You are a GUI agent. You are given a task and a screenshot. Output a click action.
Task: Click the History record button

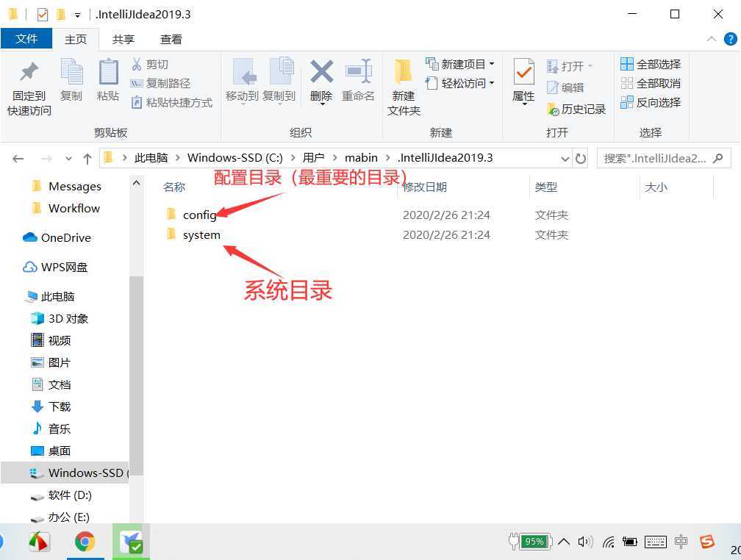[x=576, y=110]
